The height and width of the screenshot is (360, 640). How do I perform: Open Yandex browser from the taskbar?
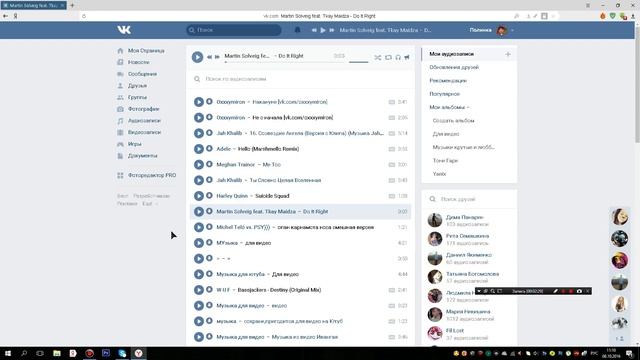[x=138, y=353]
